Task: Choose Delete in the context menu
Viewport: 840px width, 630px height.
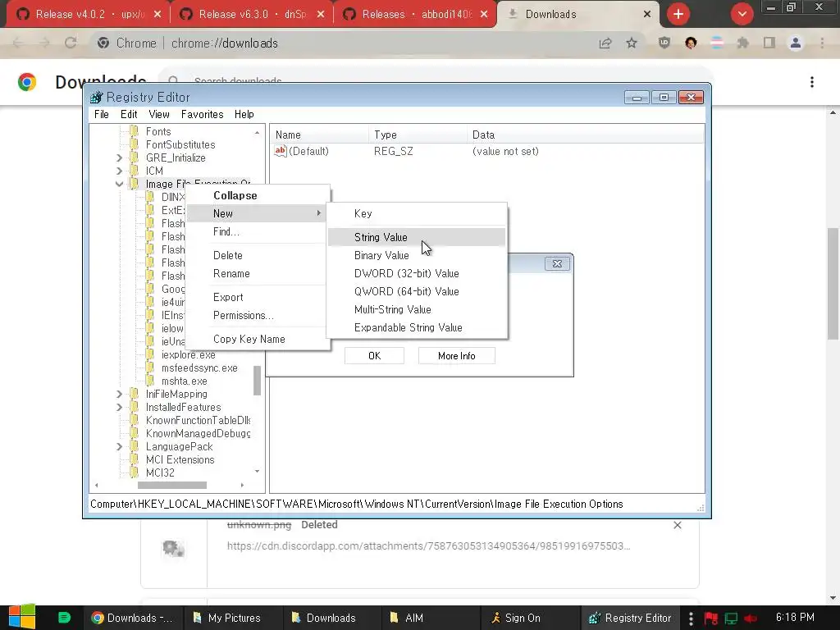Action: 257,255
